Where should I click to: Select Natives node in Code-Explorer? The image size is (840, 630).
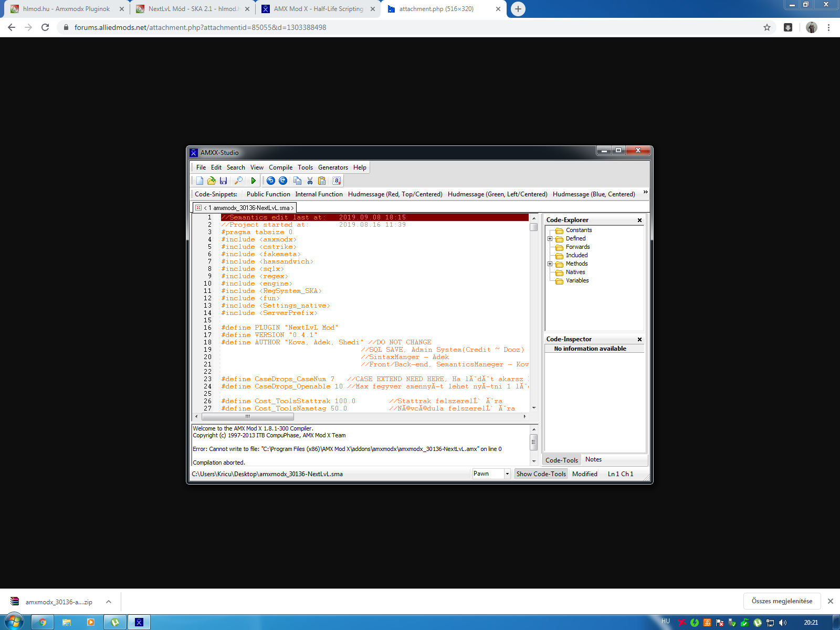click(x=575, y=272)
